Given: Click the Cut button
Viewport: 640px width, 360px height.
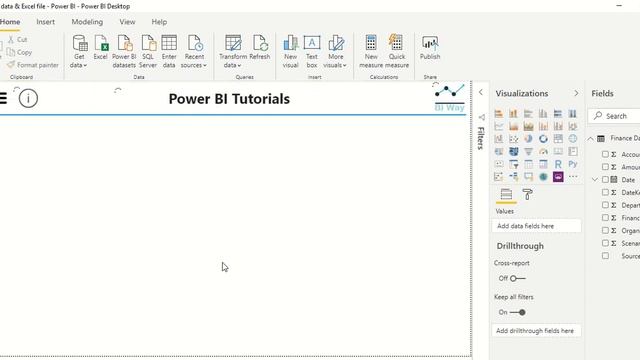Looking at the screenshot, I should 18,40.
